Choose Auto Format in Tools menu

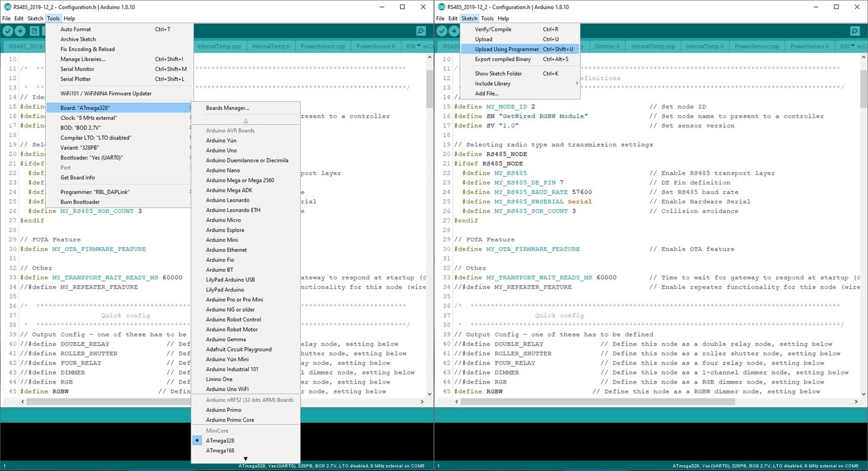pos(119,29)
